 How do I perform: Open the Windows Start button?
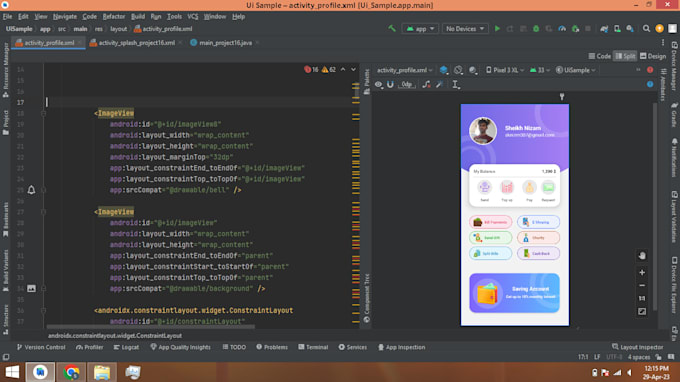pos(12,372)
